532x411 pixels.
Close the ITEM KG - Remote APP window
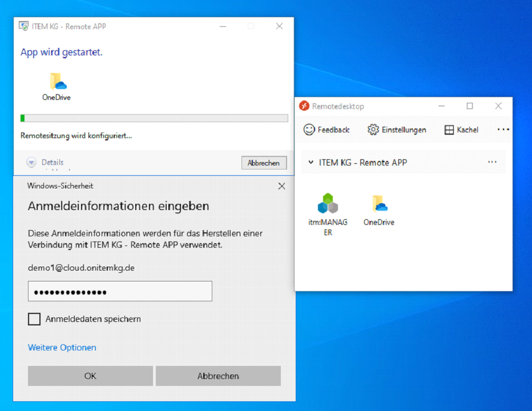[279, 26]
